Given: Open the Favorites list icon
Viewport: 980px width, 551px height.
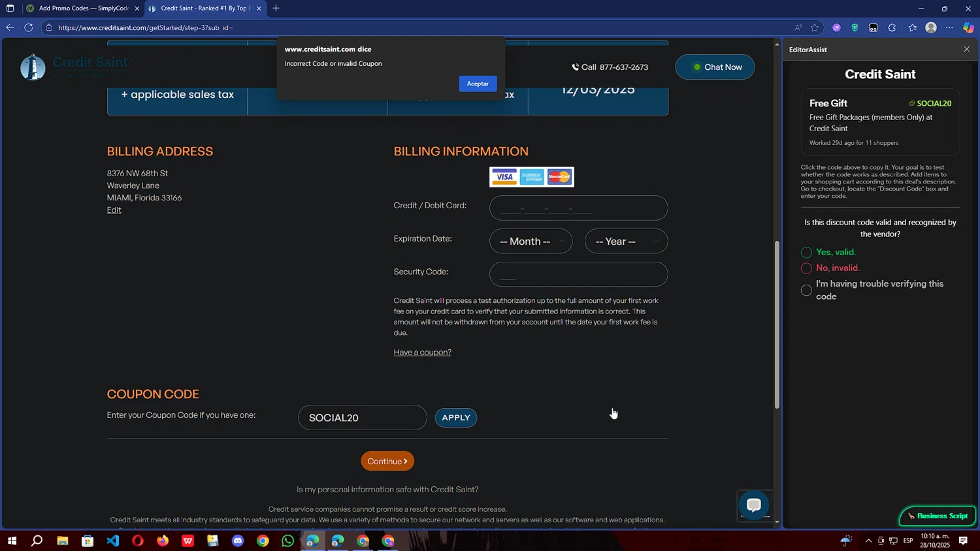Looking at the screenshot, I should [912, 27].
